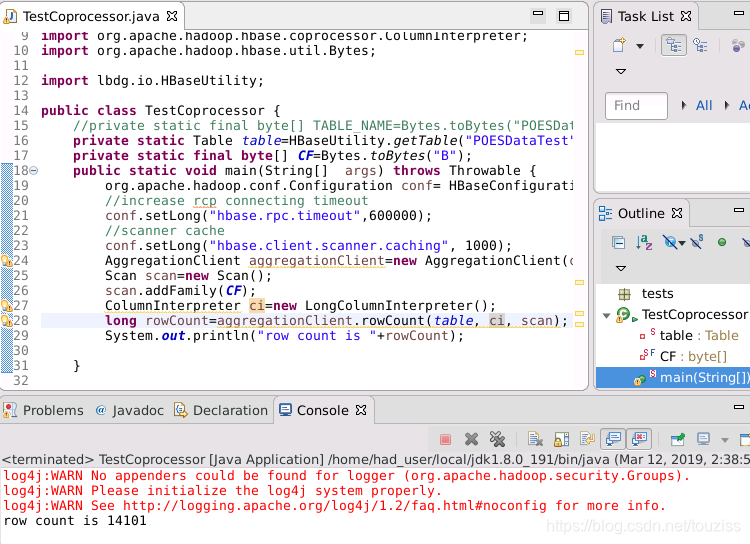750x544 pixels.
Task: Close the Task List view
Action: click(x=686, y=16)
